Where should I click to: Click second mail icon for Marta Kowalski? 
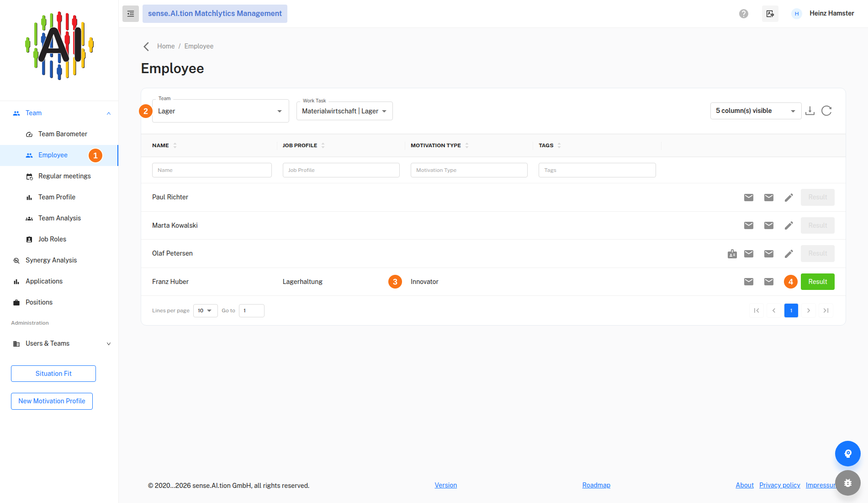769,225
